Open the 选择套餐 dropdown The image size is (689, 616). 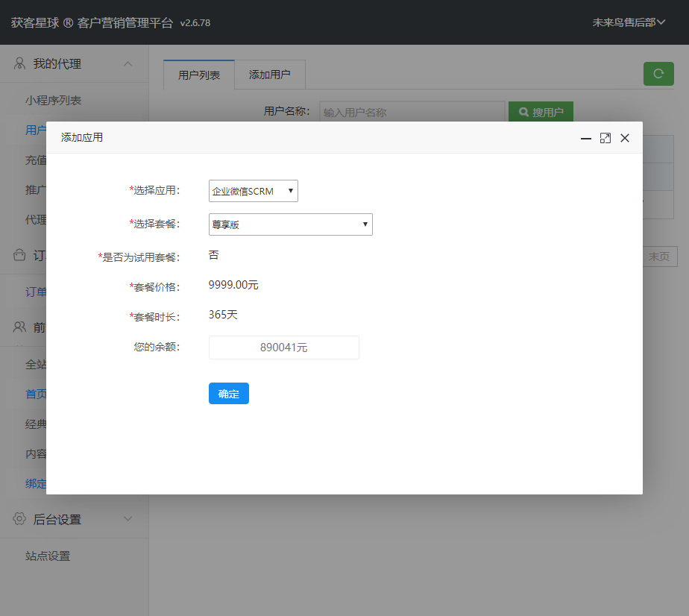coord(290,224)
